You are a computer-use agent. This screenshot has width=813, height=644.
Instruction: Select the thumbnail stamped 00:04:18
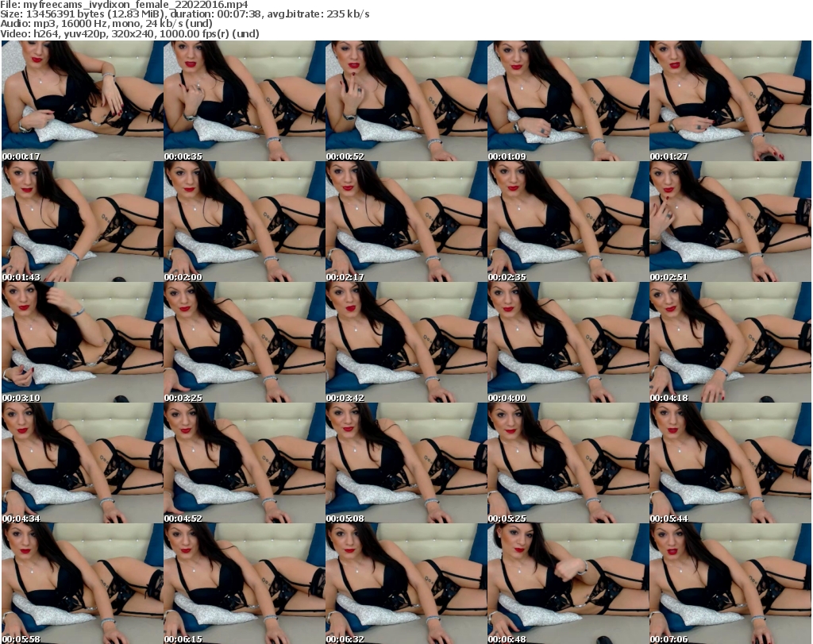click(730, 342)
